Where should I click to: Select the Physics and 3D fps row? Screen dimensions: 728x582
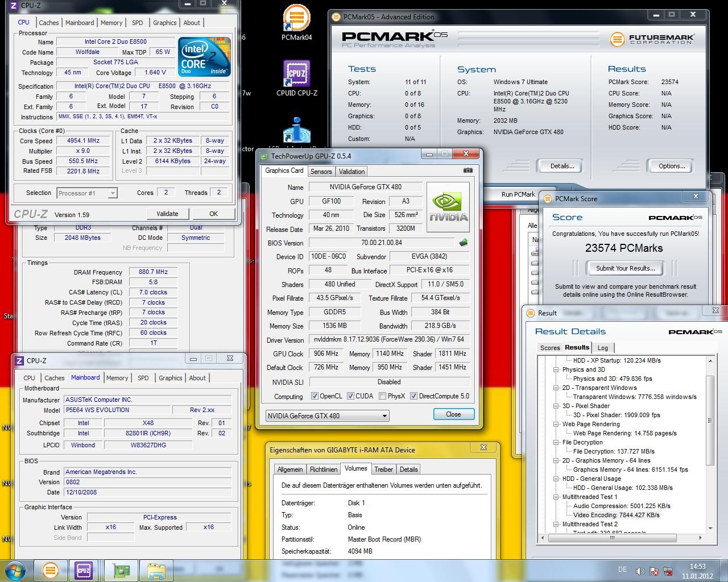point(613,379)
